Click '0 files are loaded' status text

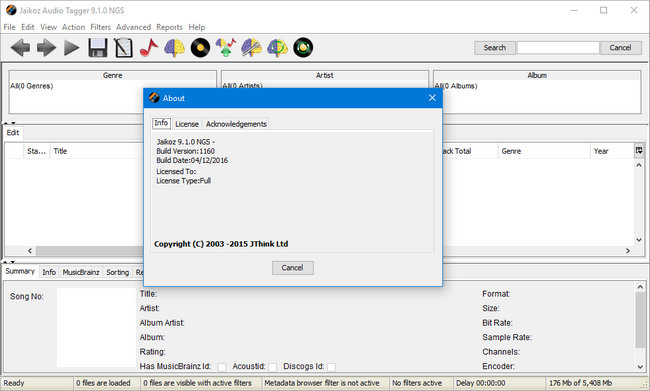pyautogui.click(x=103, y=383)
